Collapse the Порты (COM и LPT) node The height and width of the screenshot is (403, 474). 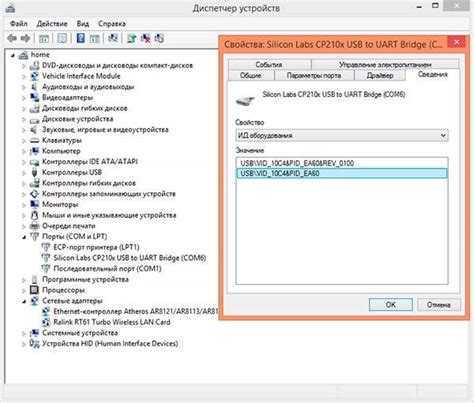click(x=24, y=237)
